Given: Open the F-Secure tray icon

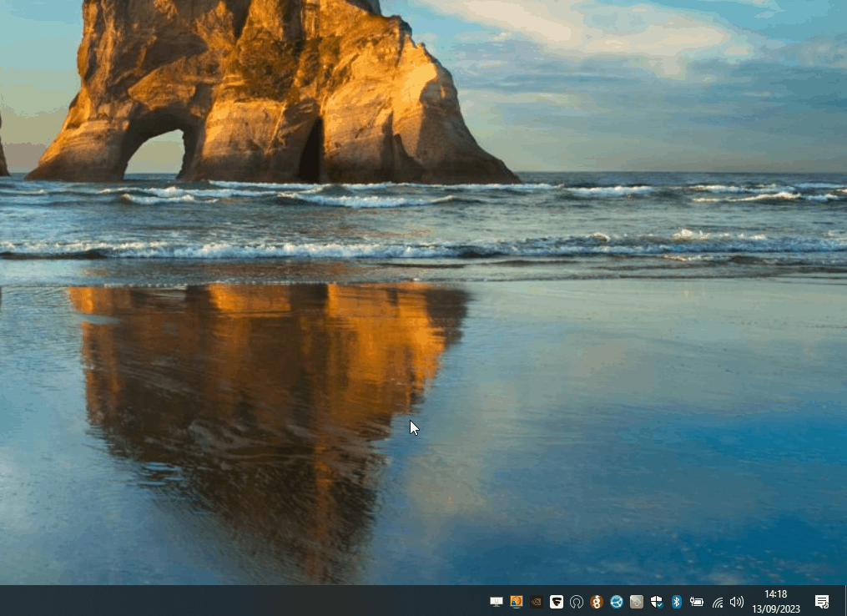Looking at the screenshot, I should tap(557, 602).
